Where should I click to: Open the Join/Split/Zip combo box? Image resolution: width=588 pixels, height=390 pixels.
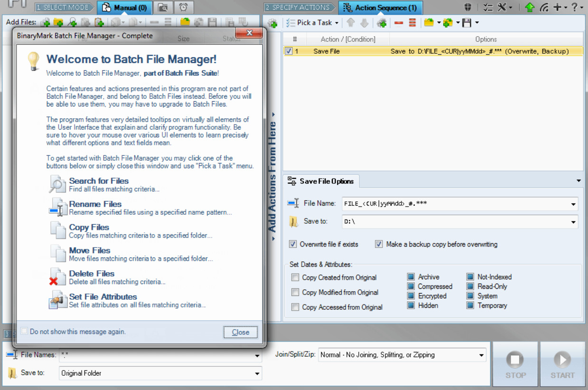(402, 355)
